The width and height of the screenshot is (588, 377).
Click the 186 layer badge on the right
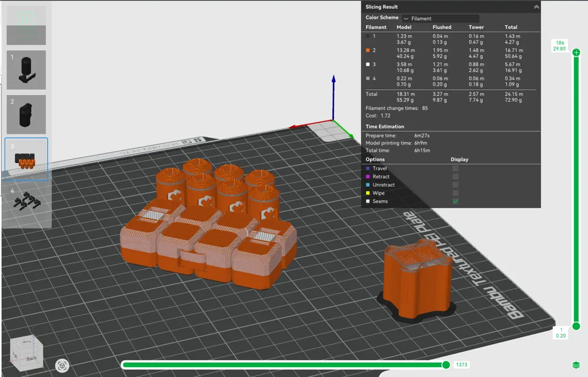[x=559, y=46]
